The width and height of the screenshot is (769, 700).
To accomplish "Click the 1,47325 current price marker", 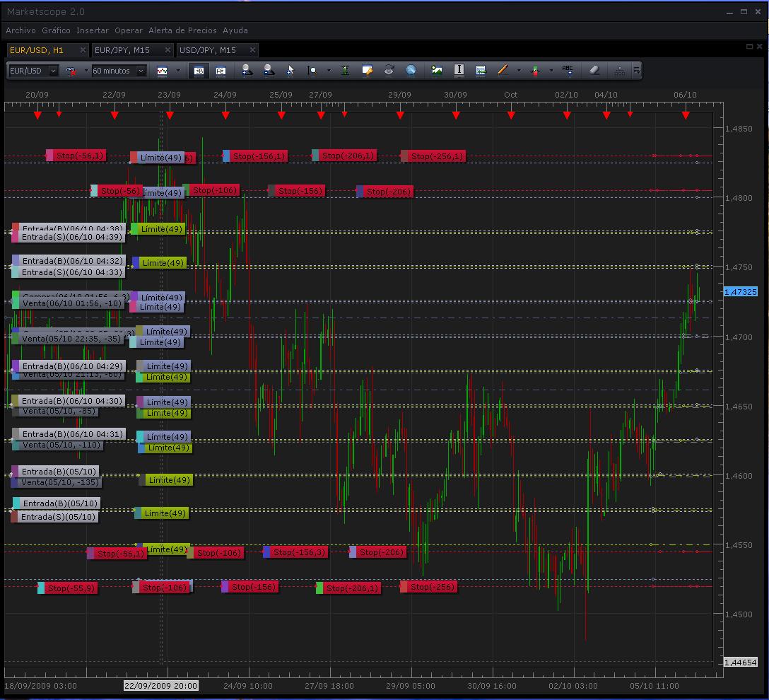I will pos(740,291).
